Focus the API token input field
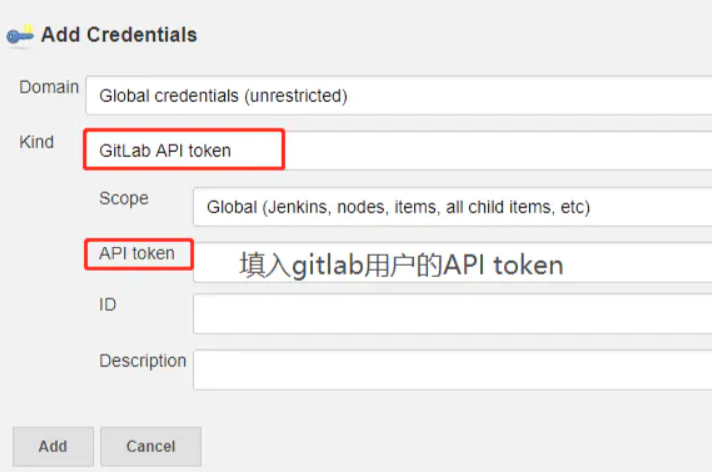712x472 pixels. pos(452,263)
